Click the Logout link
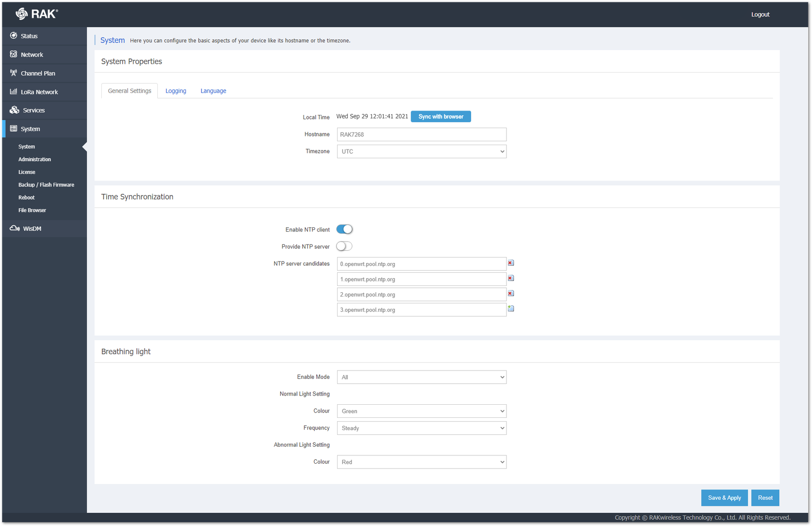The height and width of the screenshot is (526, 812). click(x=760, y=14)
